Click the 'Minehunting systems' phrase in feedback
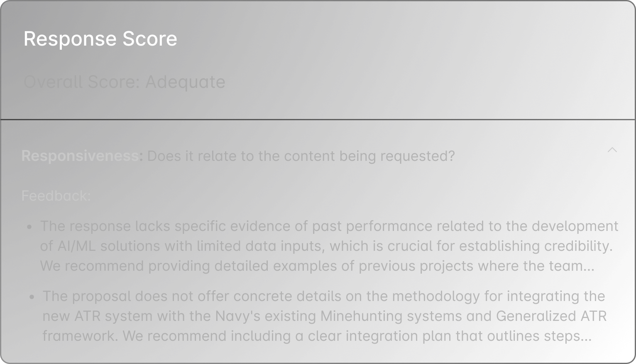The image size is (636, 364). tap(391, 316)
